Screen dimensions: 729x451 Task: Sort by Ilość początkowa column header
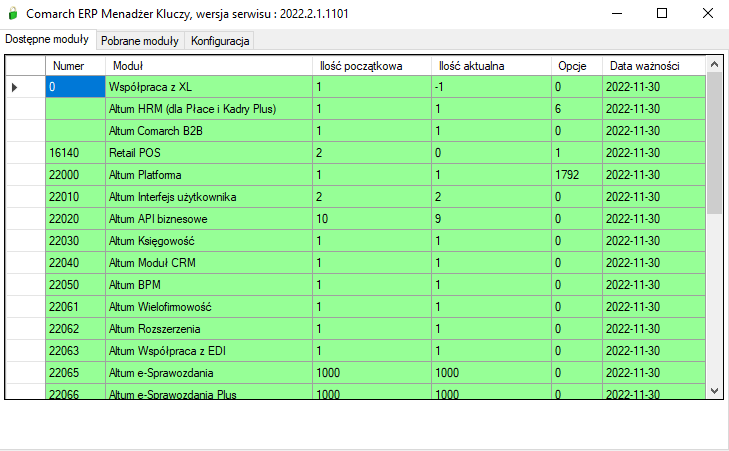coord(372,66)
